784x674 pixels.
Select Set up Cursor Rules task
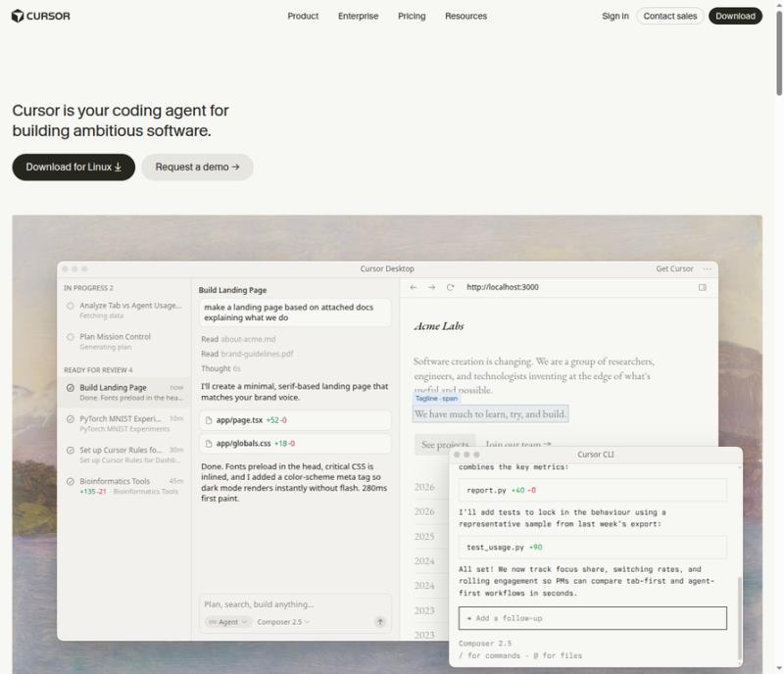click(124, 455)
